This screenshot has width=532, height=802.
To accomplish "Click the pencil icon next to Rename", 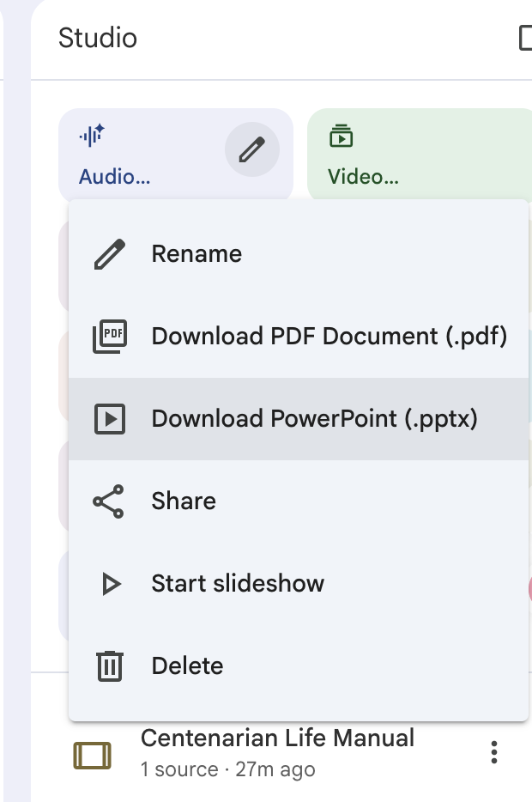I will pos(110,254).
